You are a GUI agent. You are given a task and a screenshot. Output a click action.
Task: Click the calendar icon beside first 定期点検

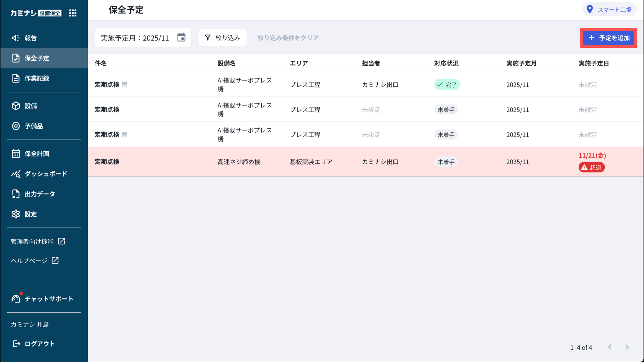[x=125, y=84]
